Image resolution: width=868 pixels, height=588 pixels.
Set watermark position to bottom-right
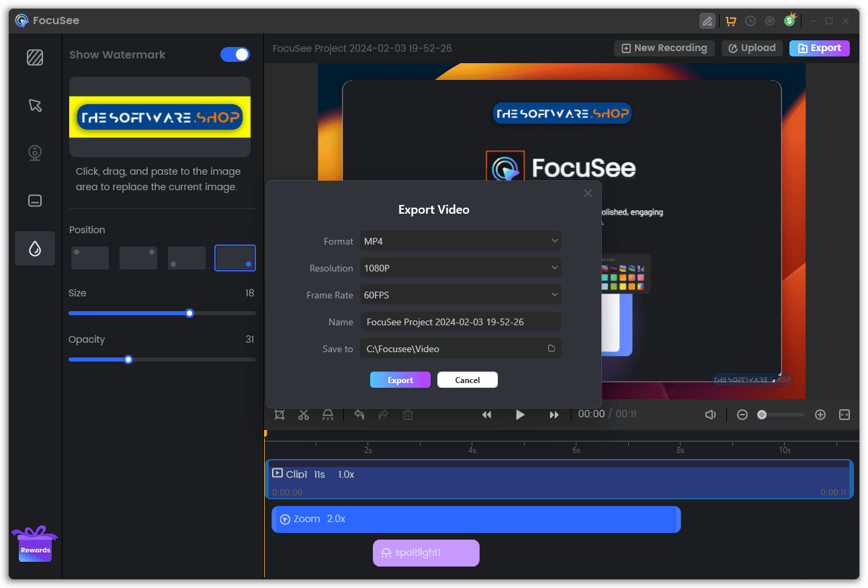[x=235, y=258]
